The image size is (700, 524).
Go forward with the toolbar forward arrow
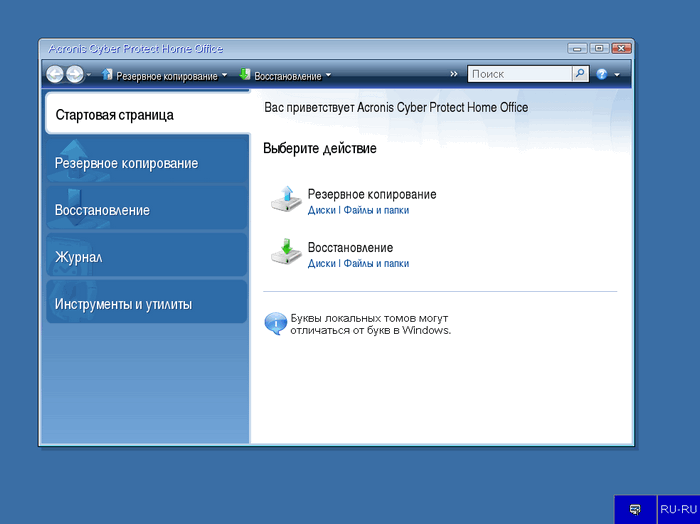click(x=75, y=74)
